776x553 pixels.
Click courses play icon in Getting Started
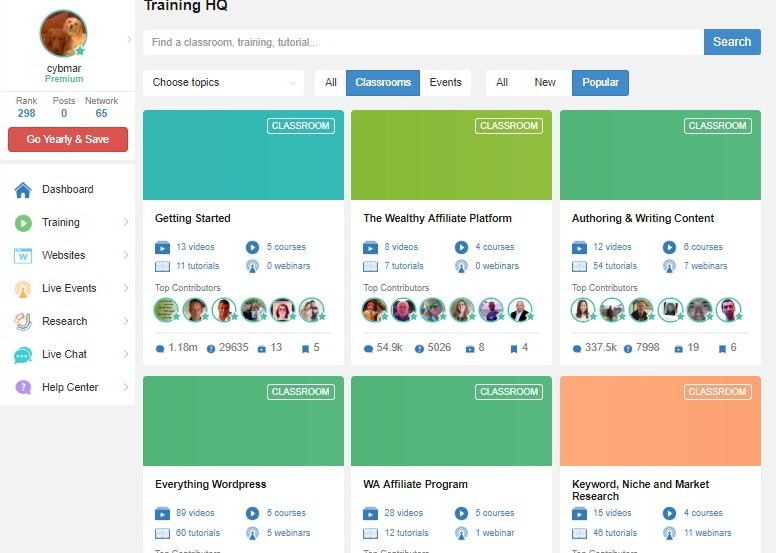tap(252, 247)
